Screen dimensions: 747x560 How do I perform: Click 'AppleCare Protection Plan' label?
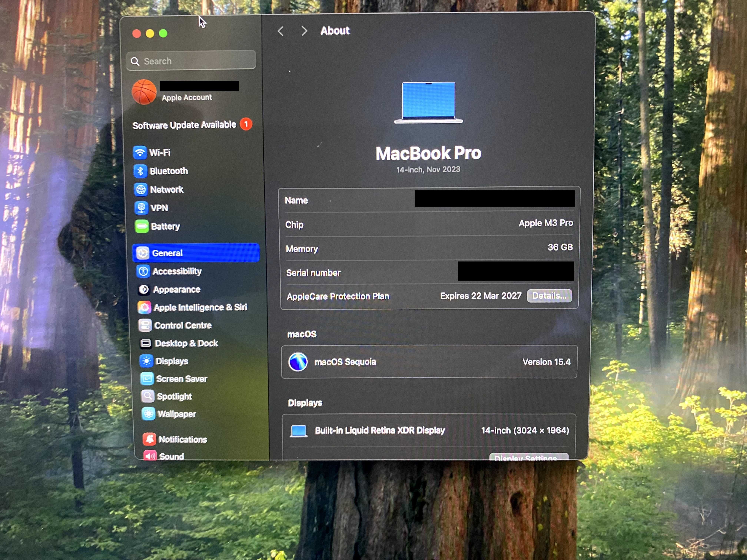[338, 296]
